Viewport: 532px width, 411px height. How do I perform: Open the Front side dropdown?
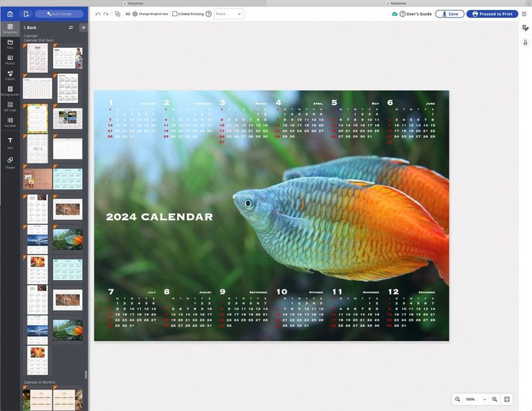[x=229, y=13]
